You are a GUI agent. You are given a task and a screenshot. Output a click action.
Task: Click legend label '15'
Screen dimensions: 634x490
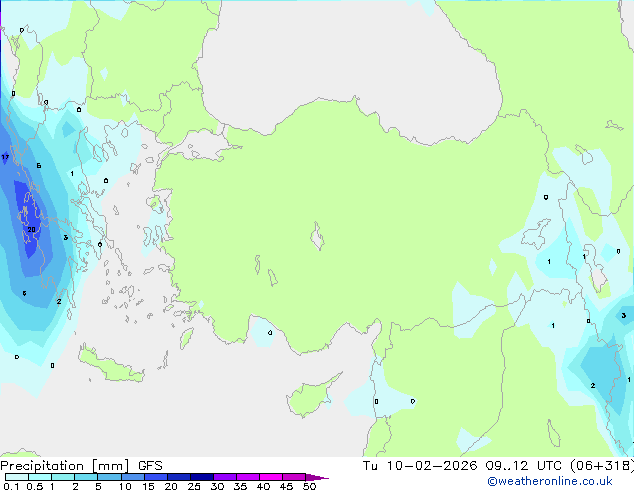point(148,486)
